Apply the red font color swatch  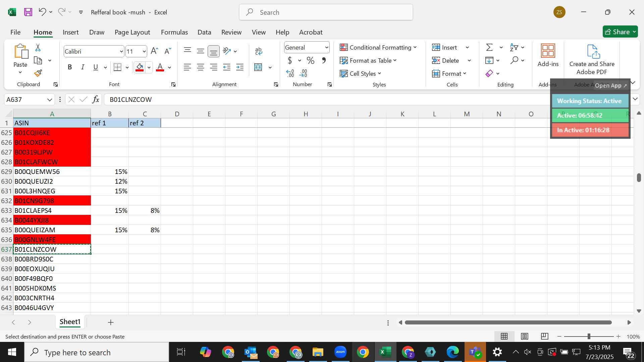coord(160,67)
